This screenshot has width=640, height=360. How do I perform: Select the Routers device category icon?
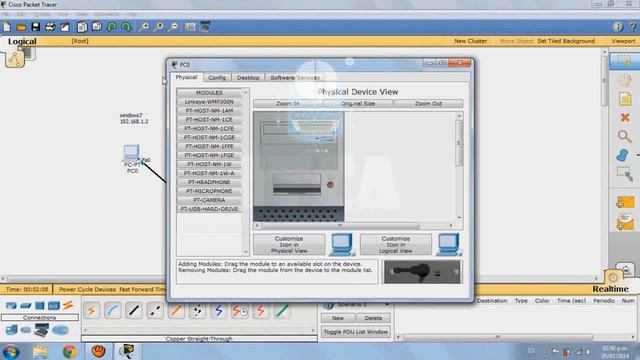click(x=11, y=305)
